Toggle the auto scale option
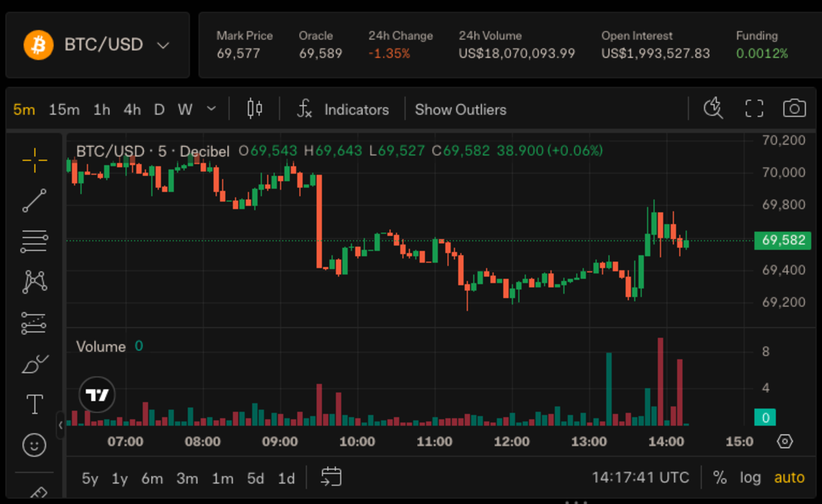Screen dimensions: 822x504 tap(789, 477)
